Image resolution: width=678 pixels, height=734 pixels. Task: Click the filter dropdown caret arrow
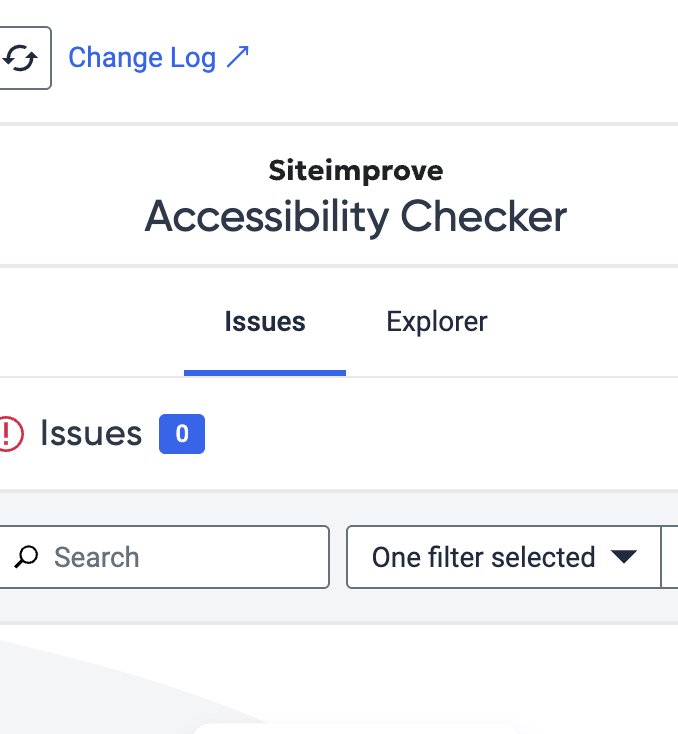click(x=624, y=557)
